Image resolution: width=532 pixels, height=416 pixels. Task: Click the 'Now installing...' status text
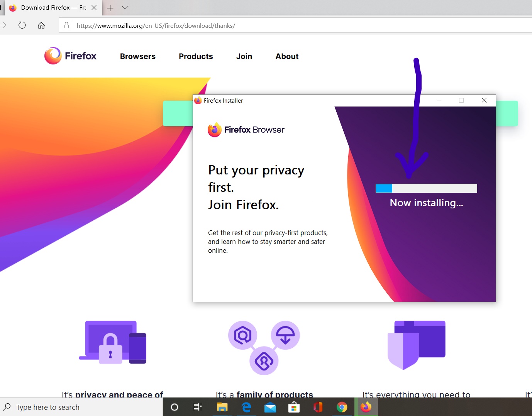tap(426, 203)
